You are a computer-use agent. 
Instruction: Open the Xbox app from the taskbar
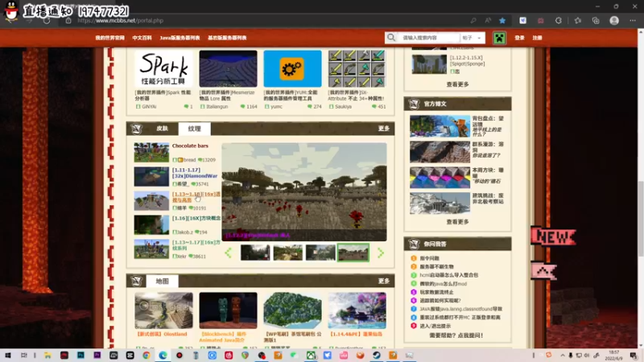(311, 356)
